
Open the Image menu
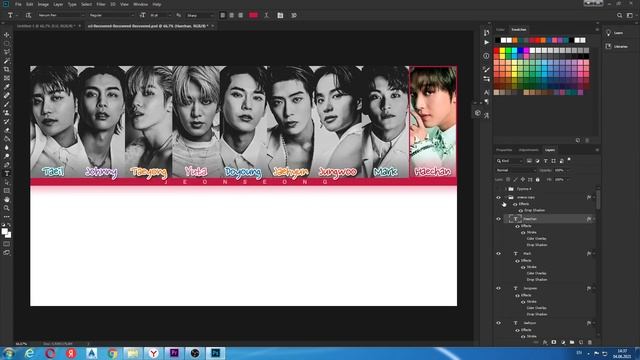click(43, 4)
